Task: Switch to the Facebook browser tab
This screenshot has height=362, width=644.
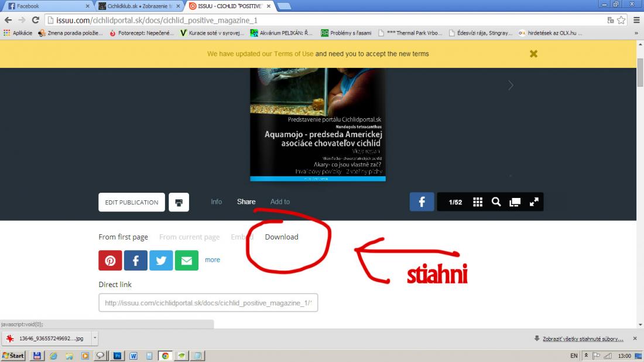Action: tap(47, 6)
